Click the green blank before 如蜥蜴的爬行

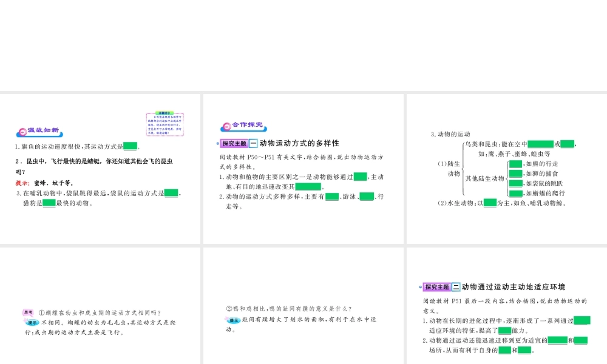pyautogui.click(x=515, y=193)
